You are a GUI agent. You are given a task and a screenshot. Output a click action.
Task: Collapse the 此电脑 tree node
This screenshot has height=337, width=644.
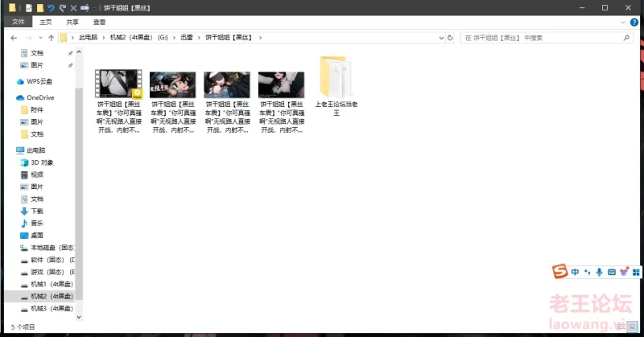(x=10, y=150)
